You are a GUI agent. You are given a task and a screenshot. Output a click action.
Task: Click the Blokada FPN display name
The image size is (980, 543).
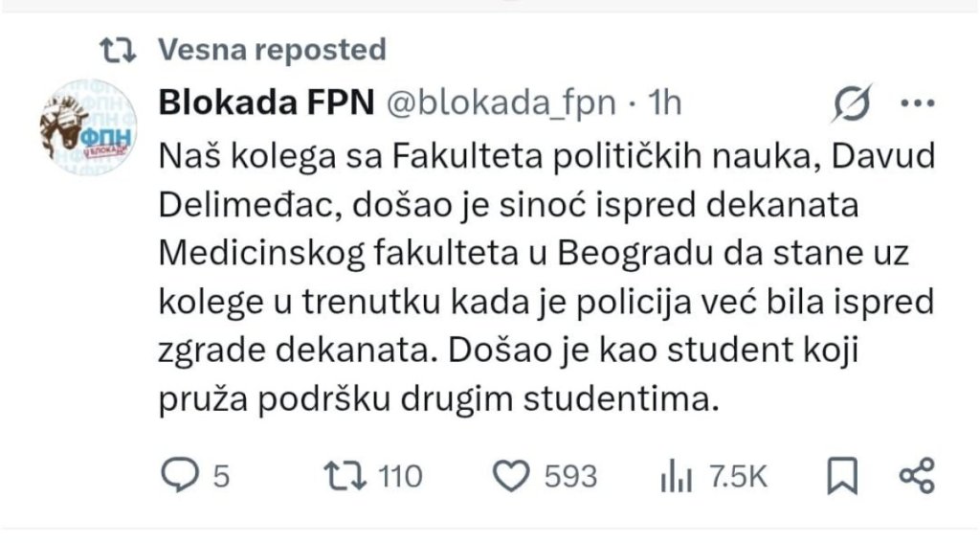pyautogui.click(x=265, y=102)
